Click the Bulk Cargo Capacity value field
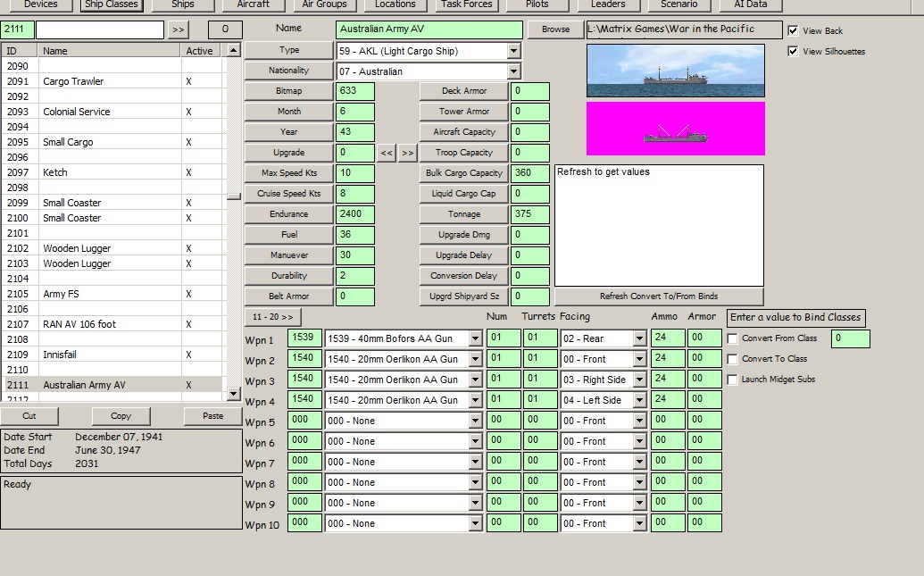Image resolution: width=924 pixels, height=576 pixels. (x=530, y=173)
